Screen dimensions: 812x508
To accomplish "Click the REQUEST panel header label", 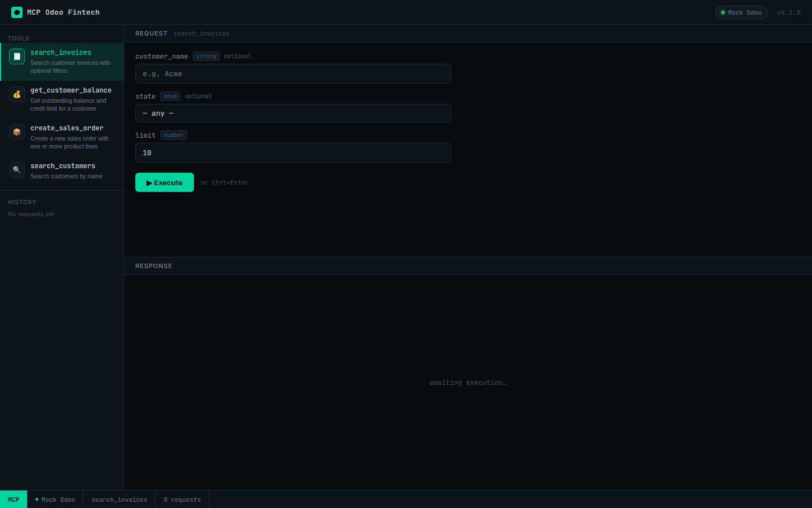I will click(151, 34).
